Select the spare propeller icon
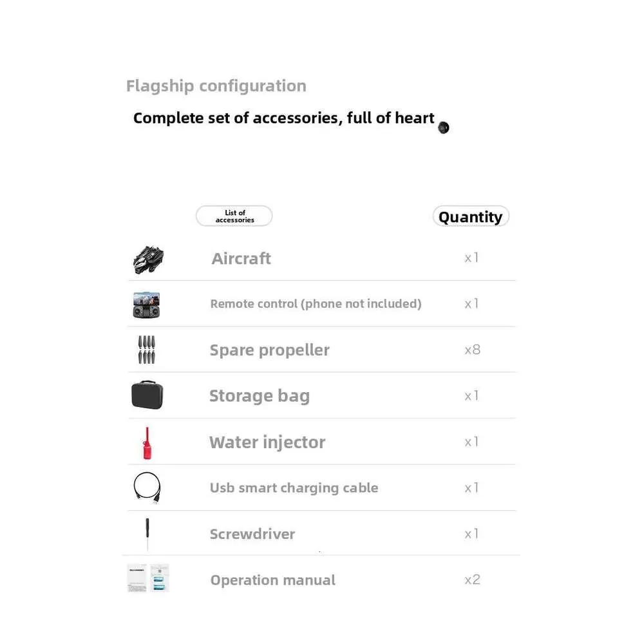The height and width of the screenshot is (644, 644). [x=147, y=350]
